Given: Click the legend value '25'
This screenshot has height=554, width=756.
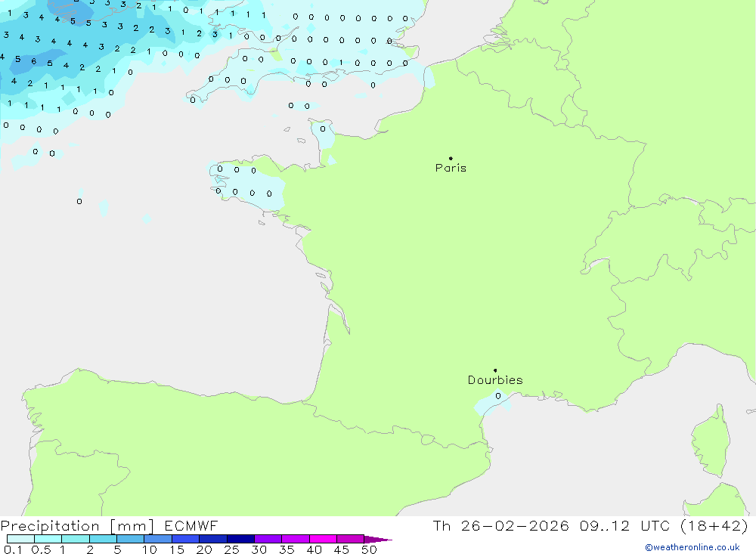Looking at the screenshot, I should tap(231, 549).
